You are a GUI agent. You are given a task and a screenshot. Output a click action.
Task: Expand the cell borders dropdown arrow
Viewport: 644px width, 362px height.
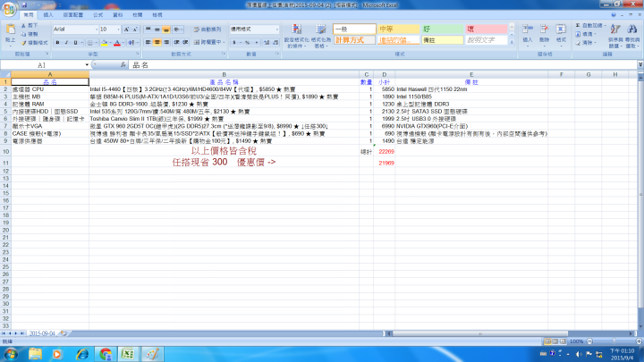click(96, 43)
